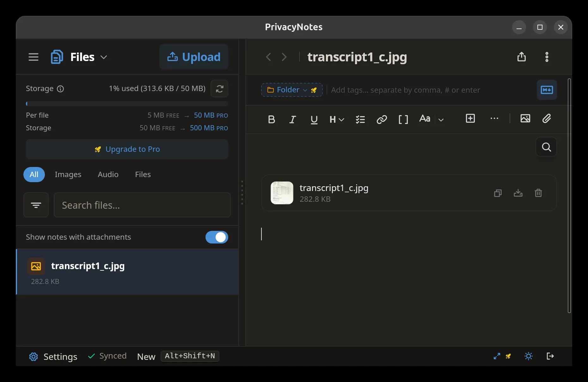The width and height of the screenshot is (588, 382).
Task: Navigate back with the left arrow
Action: point(269,57)
